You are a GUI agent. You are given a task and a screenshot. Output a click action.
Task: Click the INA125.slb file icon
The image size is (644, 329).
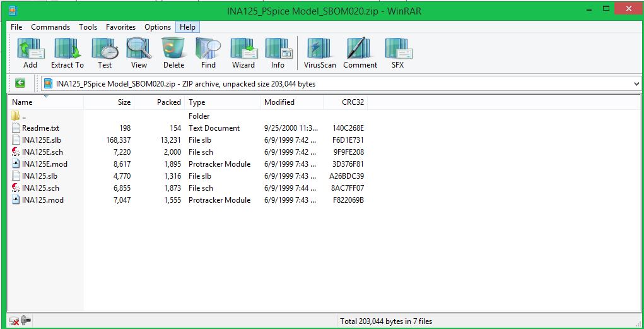tap(16, 176)
